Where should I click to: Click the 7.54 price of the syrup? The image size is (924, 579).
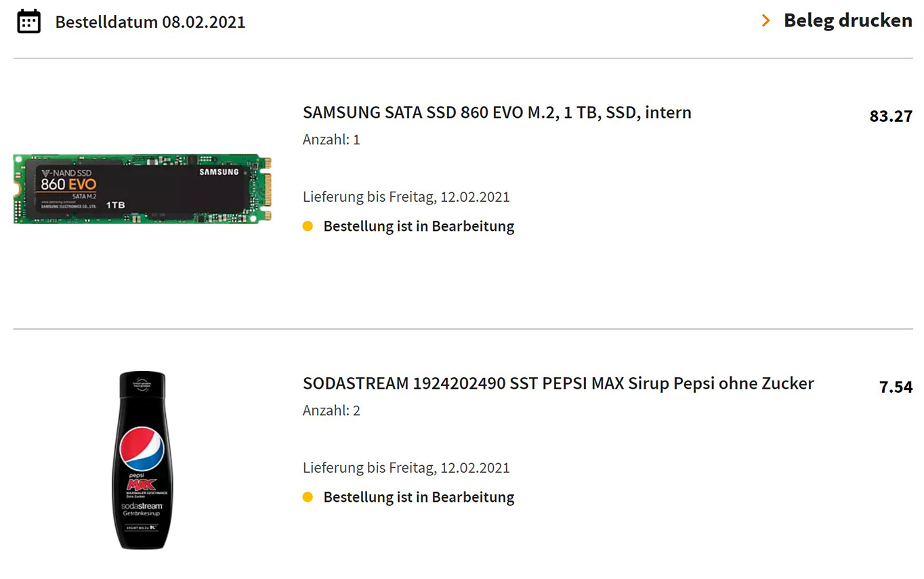896,387
